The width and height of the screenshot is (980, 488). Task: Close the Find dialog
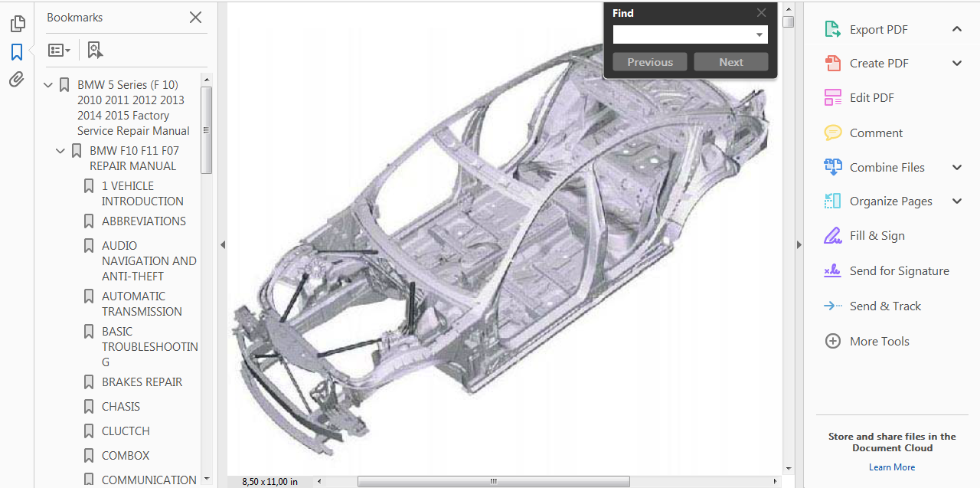(x=761, y=12)
